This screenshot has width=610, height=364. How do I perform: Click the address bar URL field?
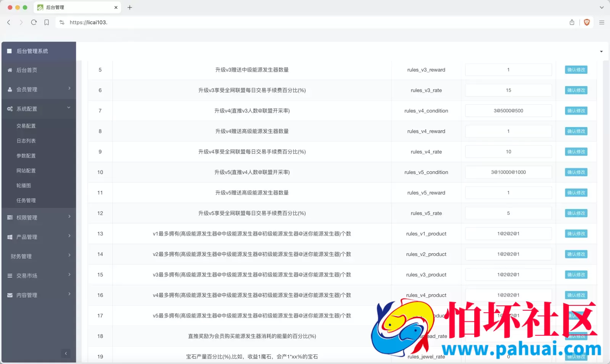click(x=313, y=22)
